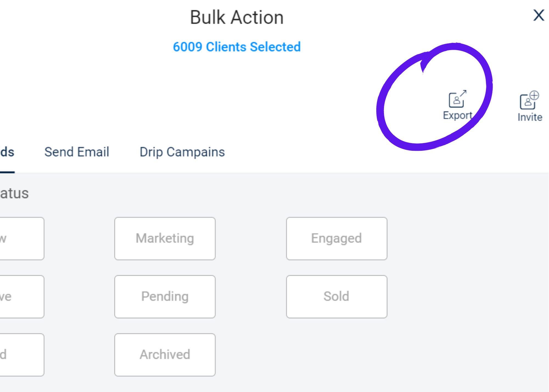Choose the Engaged status option
Viewport: 549px width, 392px height.
[337, 239]
